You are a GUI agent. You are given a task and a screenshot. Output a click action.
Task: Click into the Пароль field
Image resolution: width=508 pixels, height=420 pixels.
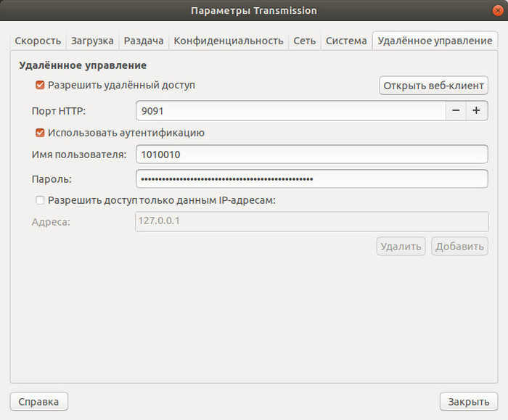[x=311, y=178]
